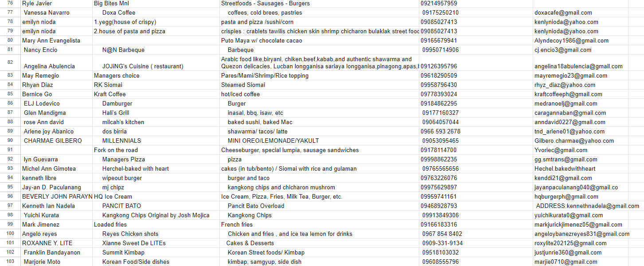Click phone number 0966 593 2678
Screen dimensions: 644x266
[441, 131]
